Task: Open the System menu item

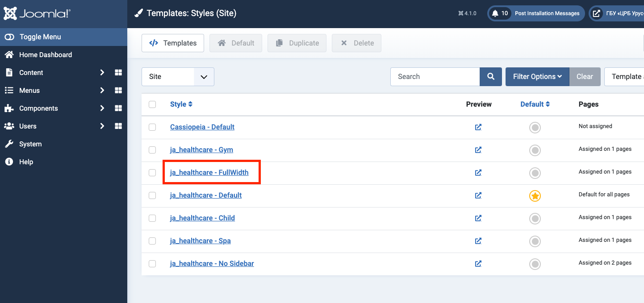Action: tap(30, 144)
